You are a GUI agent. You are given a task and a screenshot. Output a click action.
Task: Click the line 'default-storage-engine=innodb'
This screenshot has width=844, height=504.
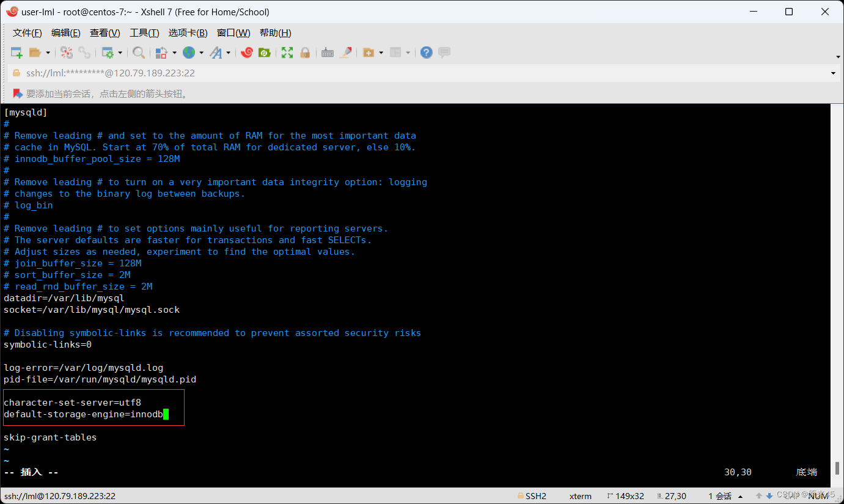click(x=83, y=414)
